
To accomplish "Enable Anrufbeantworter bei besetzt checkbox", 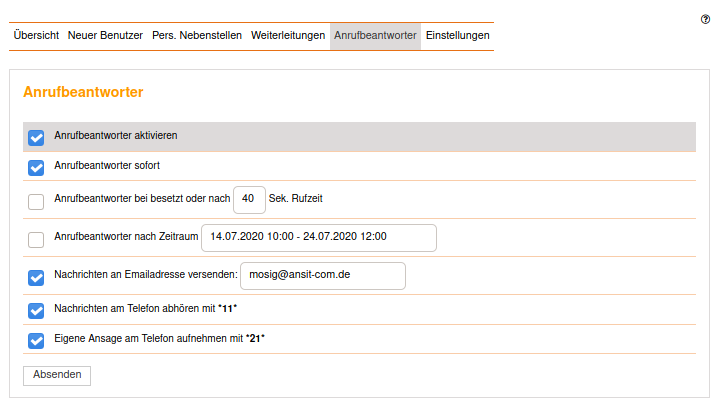I will click(x=36, y=201).
